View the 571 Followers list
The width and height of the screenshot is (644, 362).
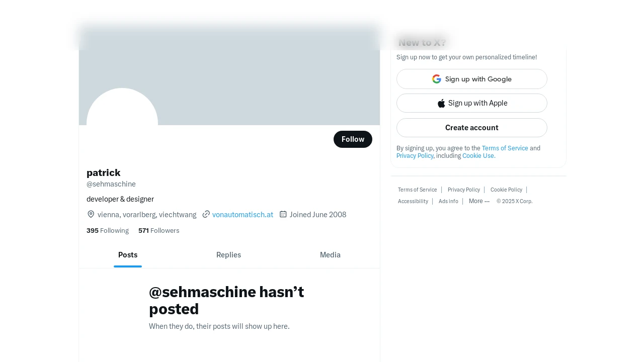159,230
